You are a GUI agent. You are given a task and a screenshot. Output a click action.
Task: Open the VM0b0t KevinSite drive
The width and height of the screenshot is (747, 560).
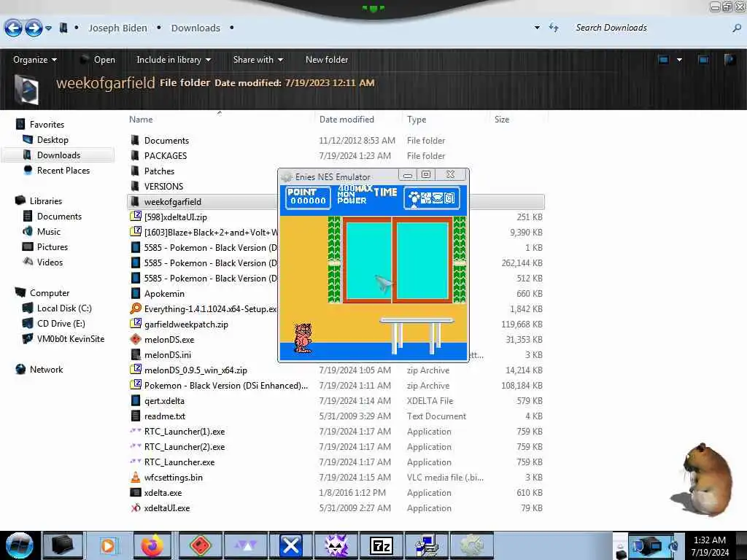tap(63, 339)
